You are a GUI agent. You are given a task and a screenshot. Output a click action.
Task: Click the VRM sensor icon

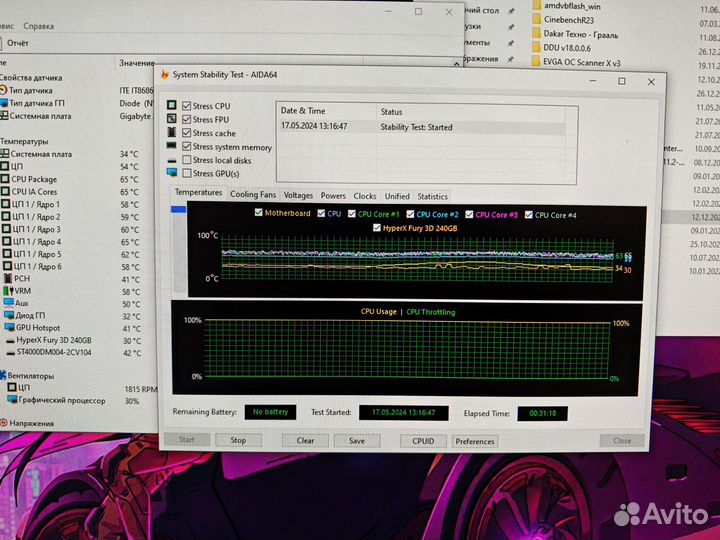tap(8, 291)
